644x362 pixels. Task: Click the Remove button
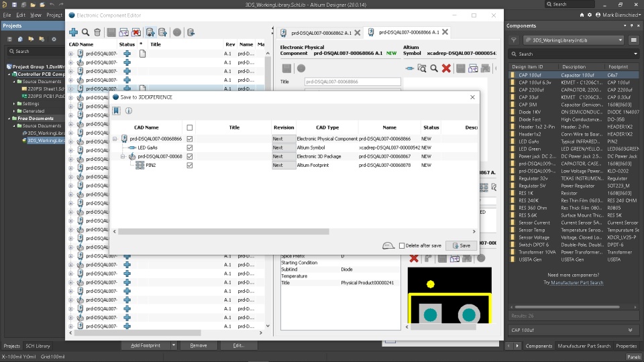click(199, 346)
